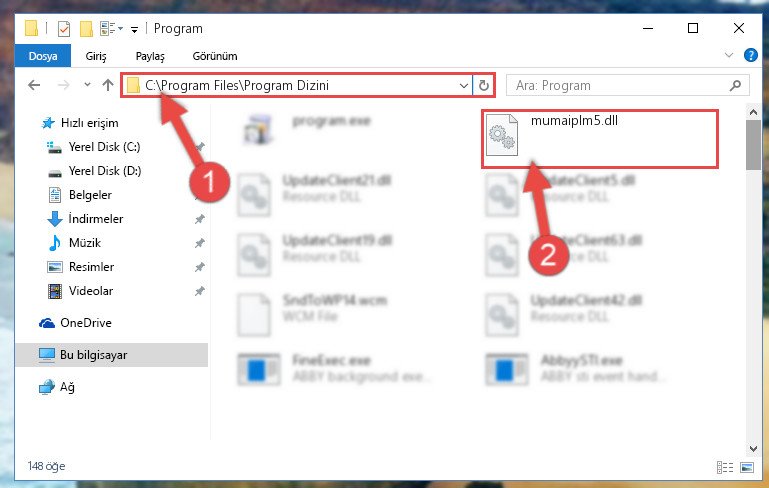Switch to the Paylaş tab
This screenshot has height=488, width=769.
150,56
